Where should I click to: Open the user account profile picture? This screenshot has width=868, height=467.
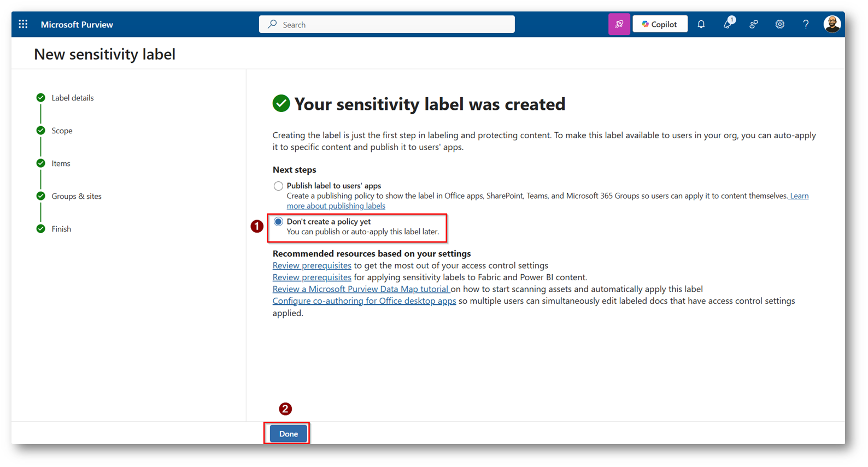tap(831, 25)
